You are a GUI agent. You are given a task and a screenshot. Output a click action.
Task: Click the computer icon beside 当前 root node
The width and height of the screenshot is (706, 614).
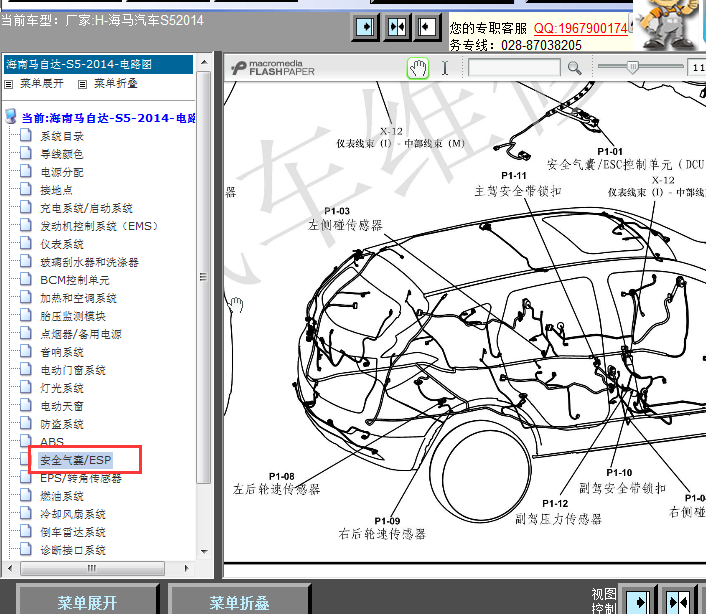click(11, 117)
